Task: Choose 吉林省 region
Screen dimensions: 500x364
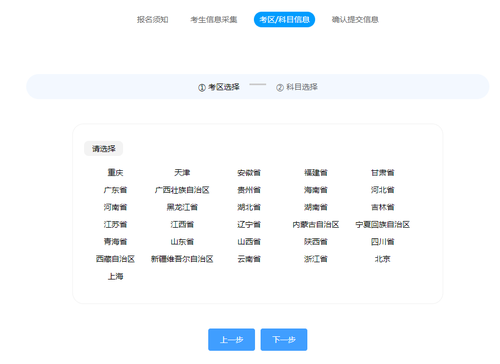Action: coord(382,207)
